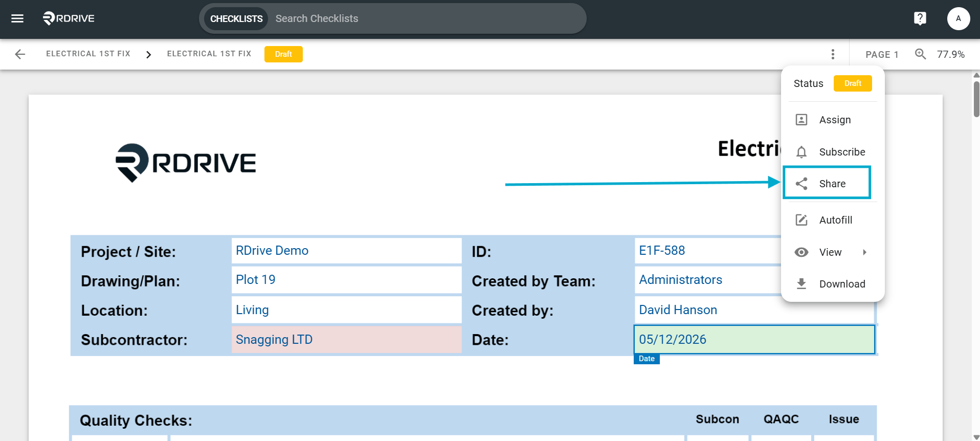Click the Autofill pencil icon
This screenshot has height=441, width=980.
(801, 220)
